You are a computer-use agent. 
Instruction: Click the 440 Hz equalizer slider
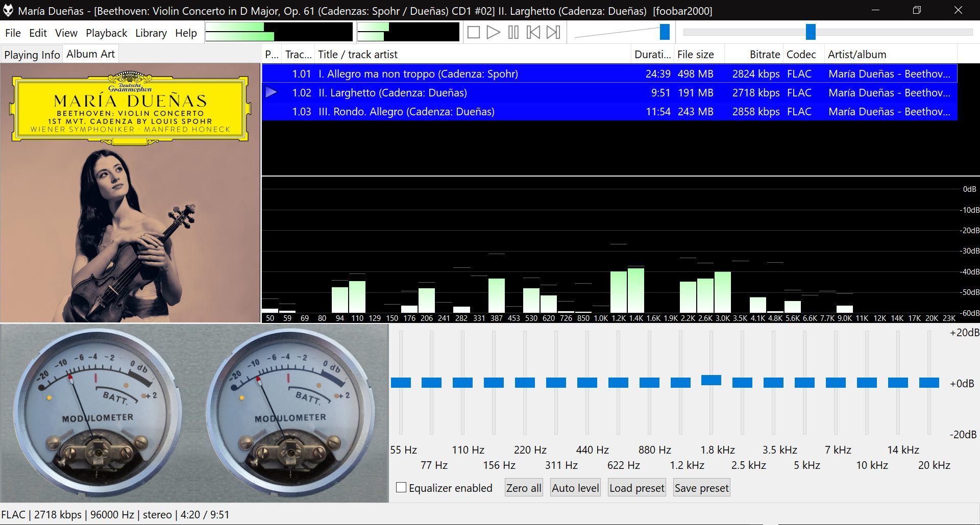tap(587, 383)
